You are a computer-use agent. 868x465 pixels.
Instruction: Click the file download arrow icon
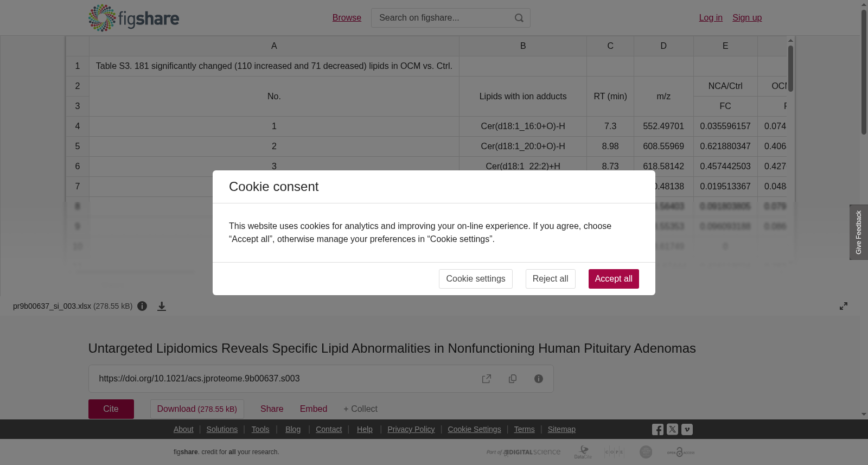click(162, 306)
